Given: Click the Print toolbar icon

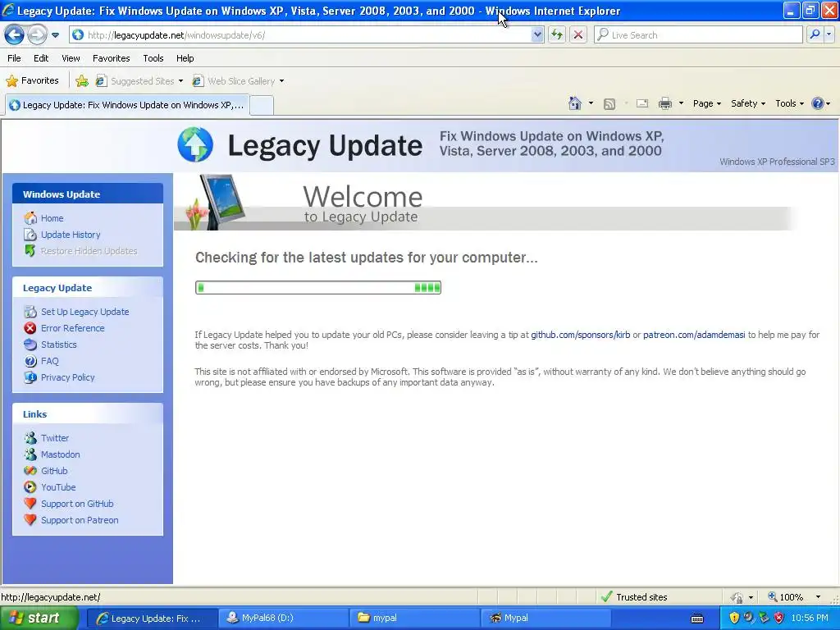Looking at the screenshot, I should [664, 103].
